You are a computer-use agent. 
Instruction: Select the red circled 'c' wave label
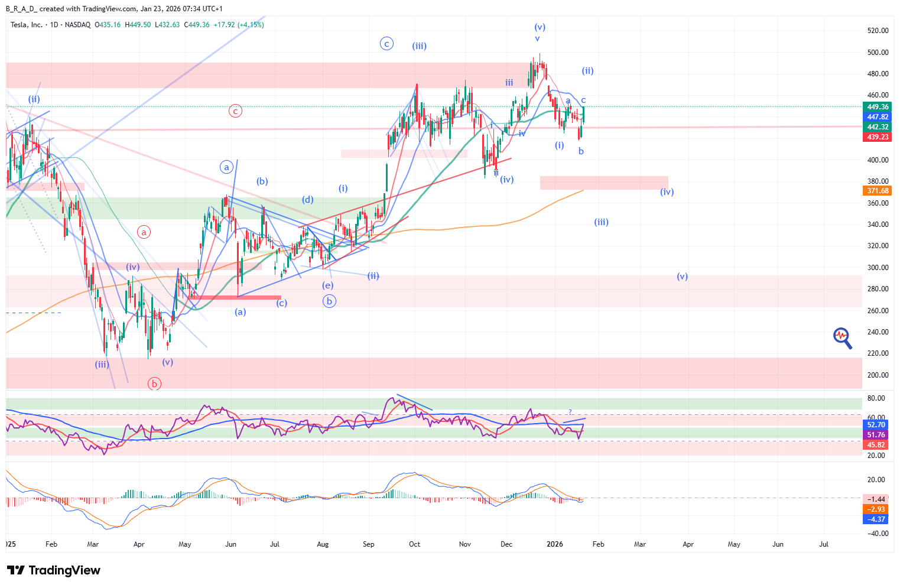[235, 111]
